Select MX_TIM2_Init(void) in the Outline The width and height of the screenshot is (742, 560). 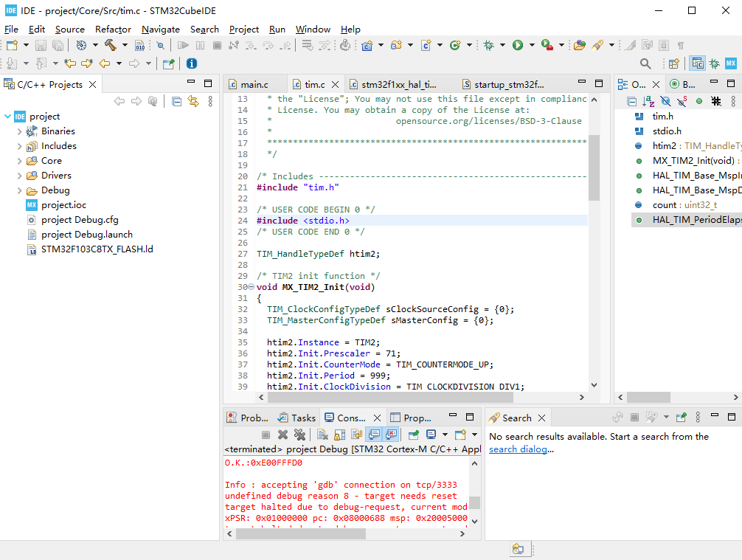point(694,161)
